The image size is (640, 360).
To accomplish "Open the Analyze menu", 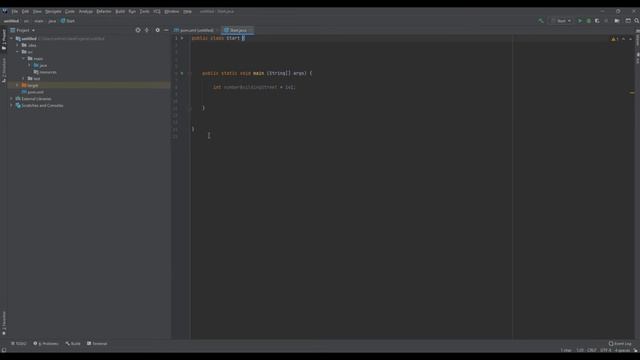I will [x=86, y=11].
